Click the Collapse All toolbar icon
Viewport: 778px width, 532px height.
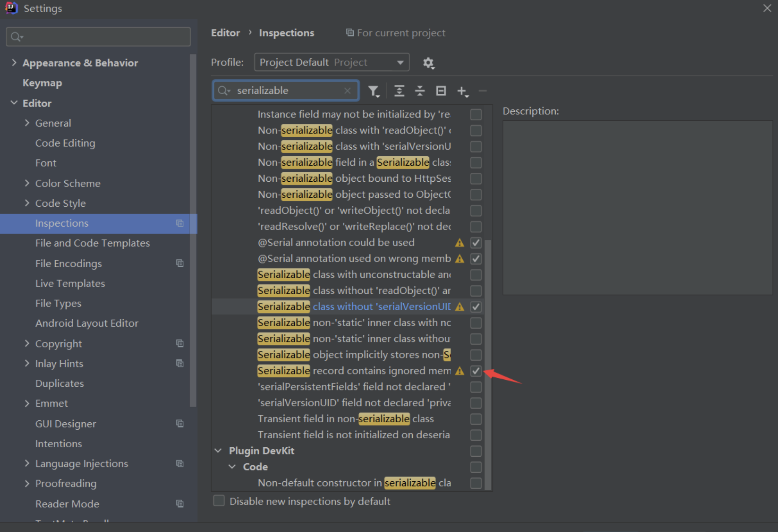pyautogui.click(x=420, y=91)
